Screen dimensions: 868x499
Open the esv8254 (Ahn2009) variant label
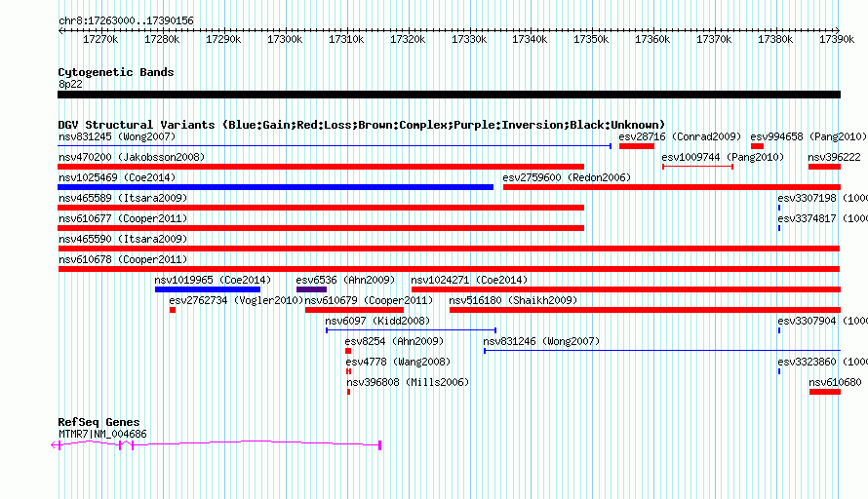click(394, 341)
